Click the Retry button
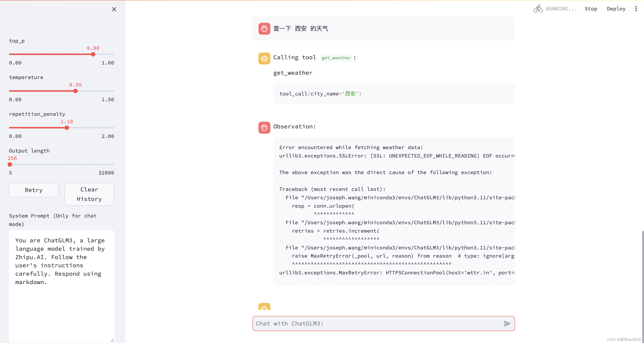Screen dimensions: 644x343 point(34,190)
